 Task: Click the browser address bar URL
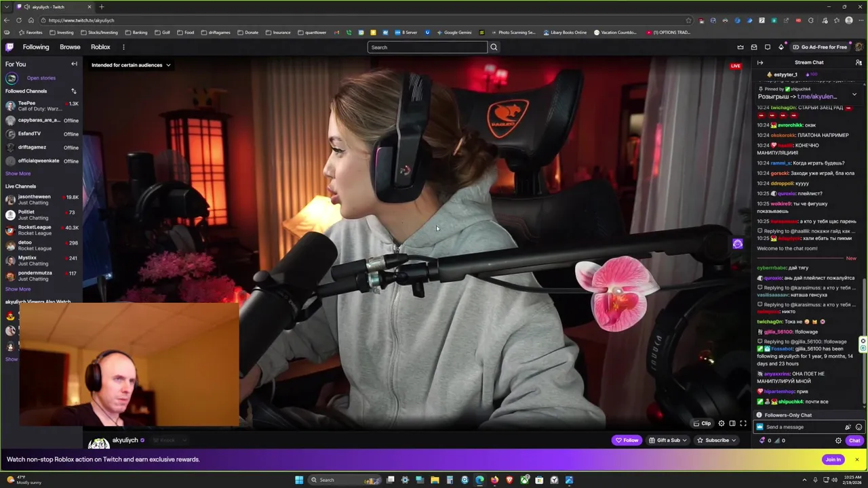click(x=81, y=20)
